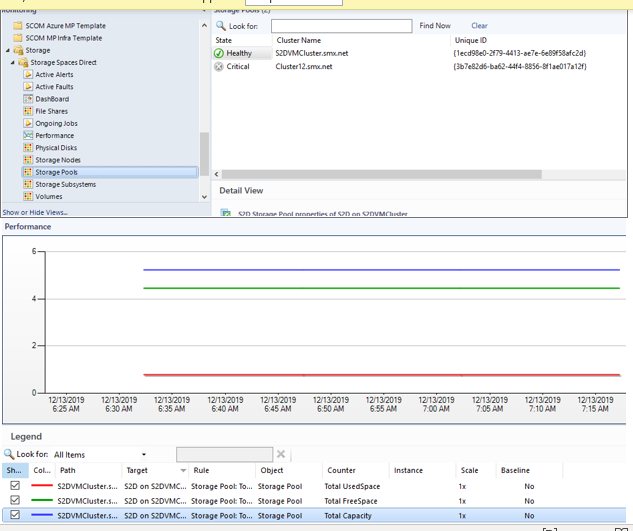Screen dimensions: 633x531
Task: Open Physical Disks state view icon
Action: tap(28, 148)
